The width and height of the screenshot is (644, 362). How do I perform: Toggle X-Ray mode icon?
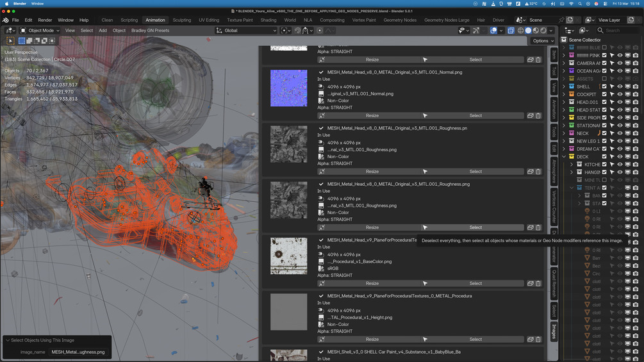coord(511,30)
